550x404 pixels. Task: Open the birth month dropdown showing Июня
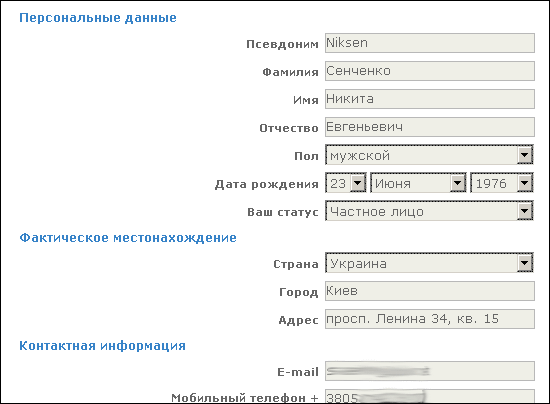pos(418,183)
